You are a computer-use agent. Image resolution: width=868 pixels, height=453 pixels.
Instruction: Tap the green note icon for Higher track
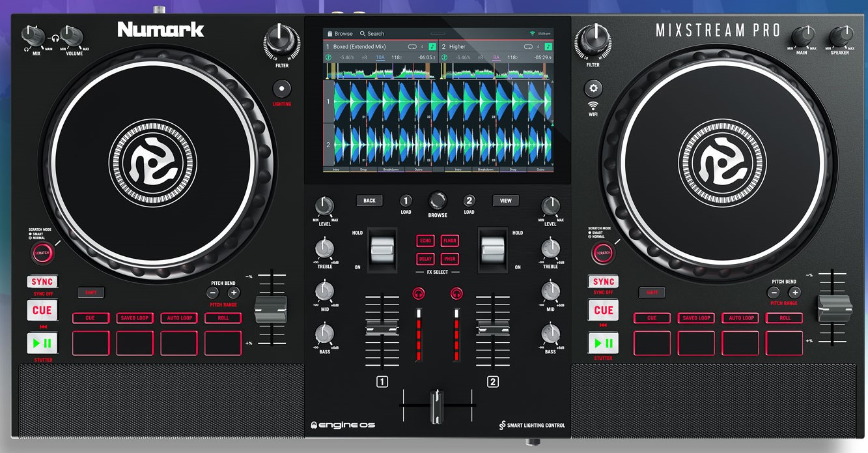pos(548,47)
